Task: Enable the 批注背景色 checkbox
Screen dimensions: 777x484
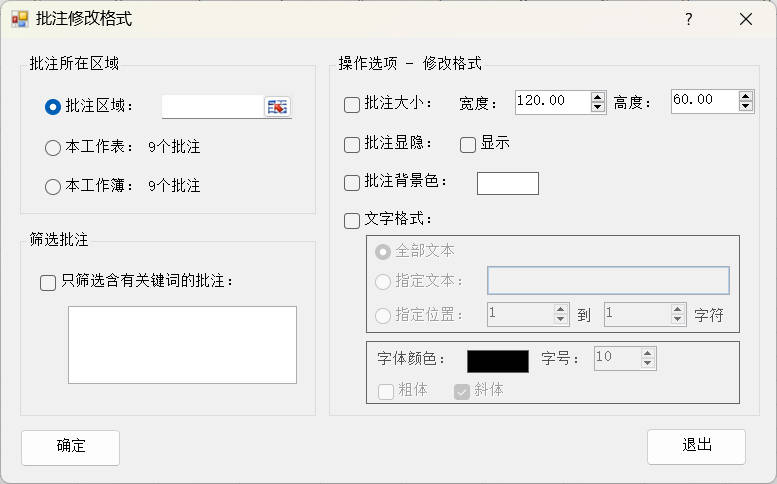Action: pyautogui.click(x=352, y=183)
